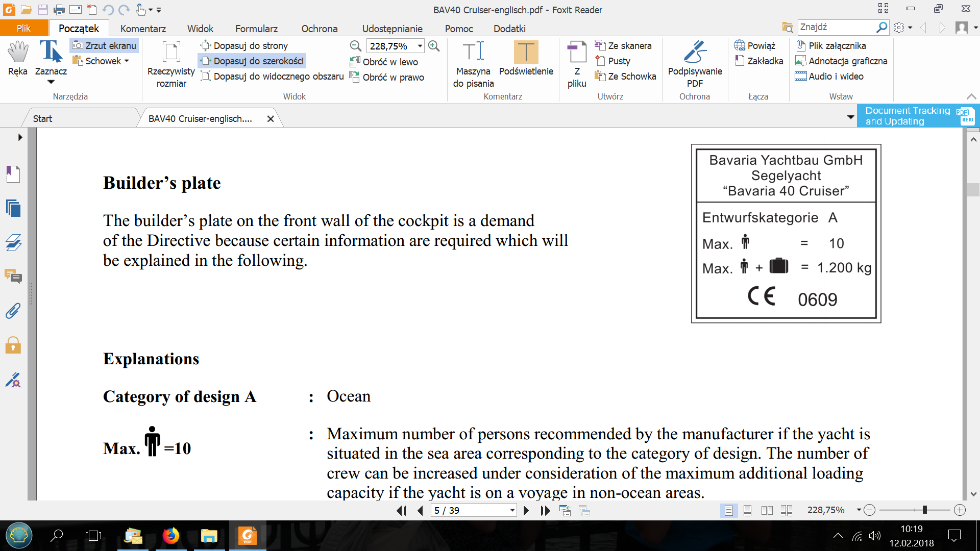
Task: Open the document tab list dropdown arrow
Action: click(850, 117)
